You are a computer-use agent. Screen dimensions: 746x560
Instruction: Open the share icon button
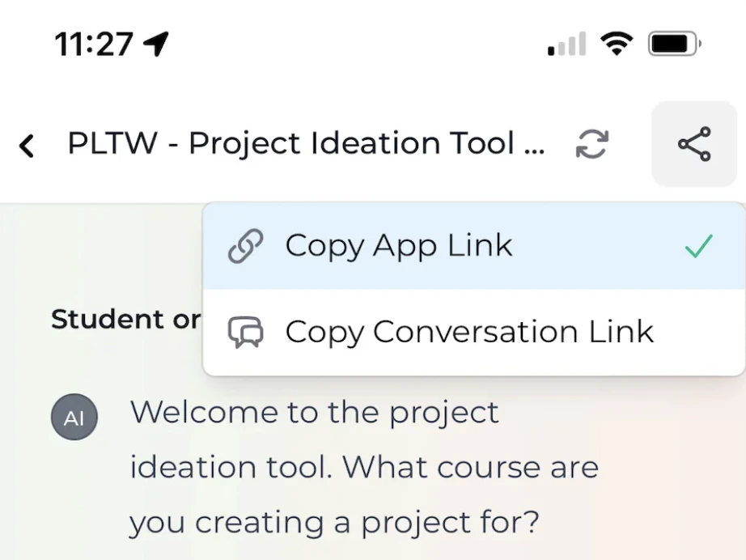click(694, 144)
